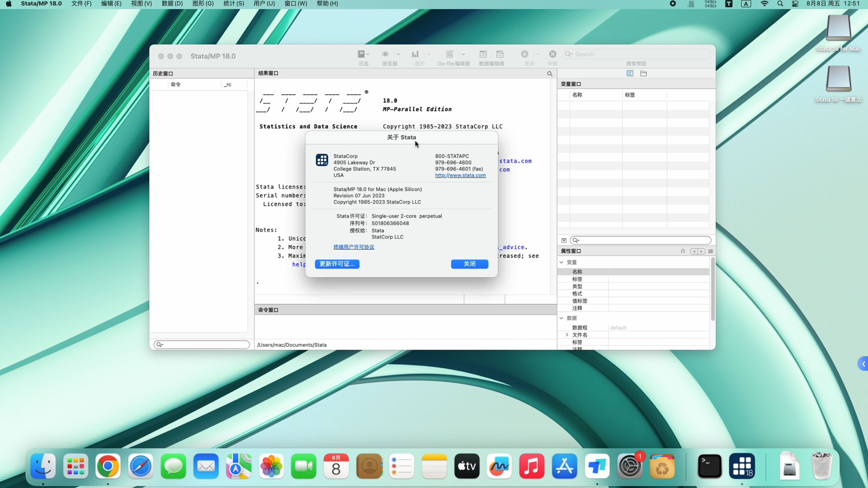Open App Store from the dock
The image size is (868, 488).
click(564, 466)
